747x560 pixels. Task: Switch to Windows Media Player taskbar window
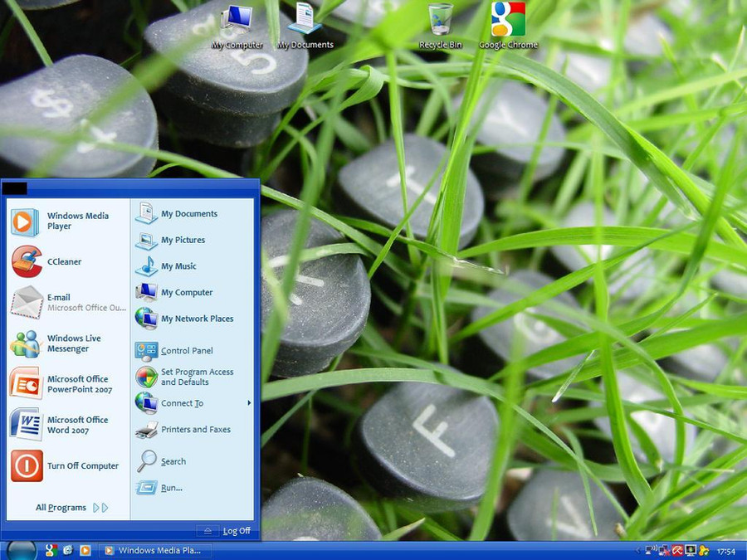[x=154, y=551]
